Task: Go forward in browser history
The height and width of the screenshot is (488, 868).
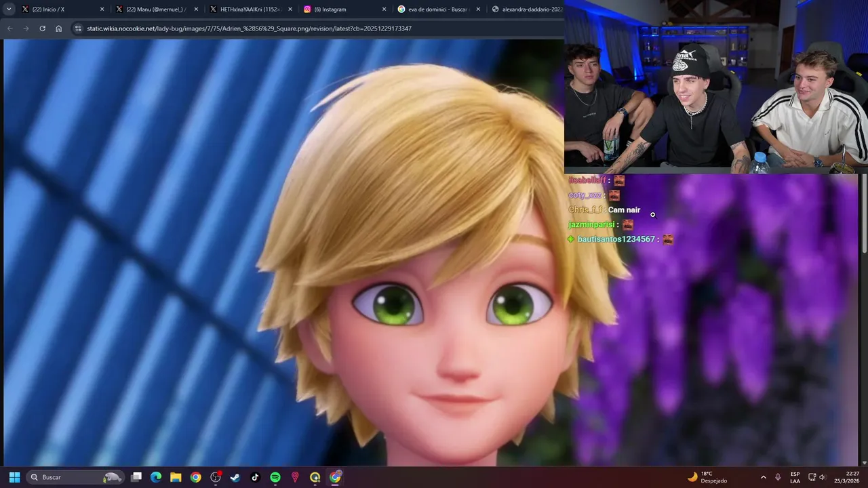Action: point(26,28)
